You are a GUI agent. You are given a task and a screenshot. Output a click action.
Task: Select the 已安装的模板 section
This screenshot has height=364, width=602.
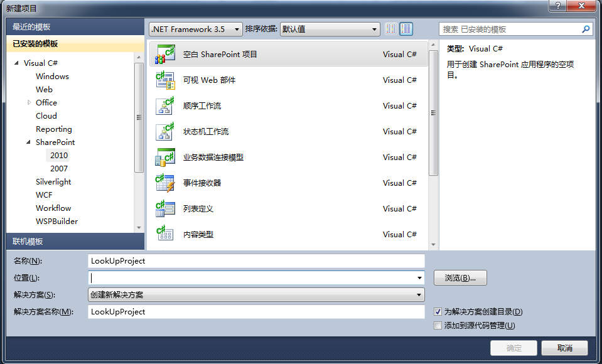coord(75,44)
